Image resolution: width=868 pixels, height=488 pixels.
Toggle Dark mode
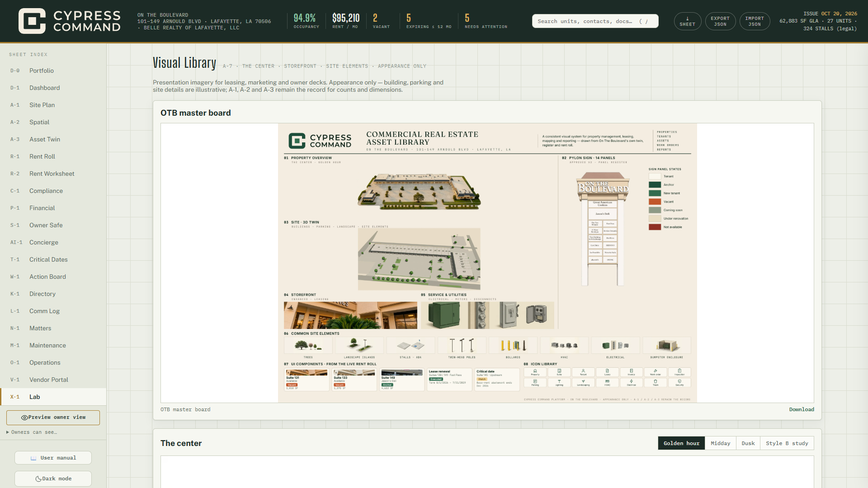pos(53,479)
